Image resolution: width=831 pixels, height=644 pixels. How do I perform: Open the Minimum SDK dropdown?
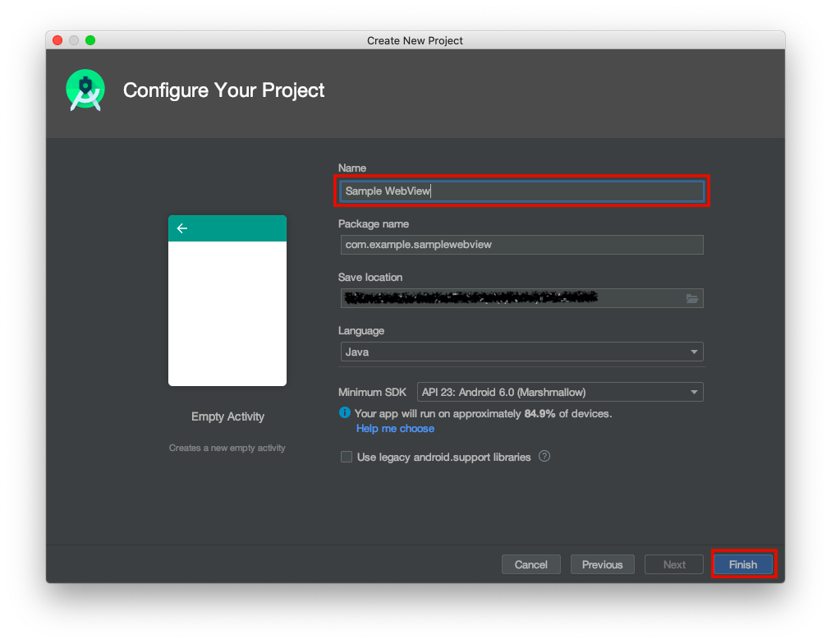[560, 392]
